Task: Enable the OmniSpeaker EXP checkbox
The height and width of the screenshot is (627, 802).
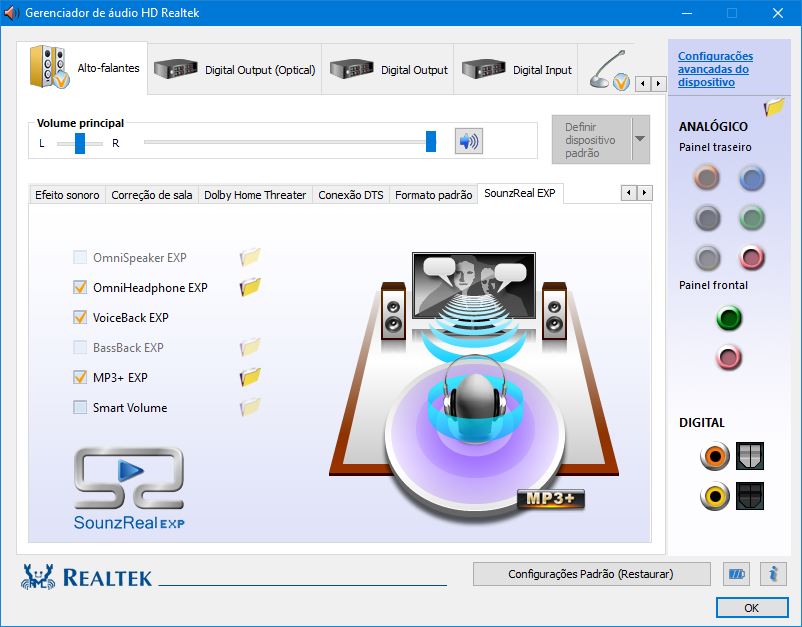Action: pos(80,257)
